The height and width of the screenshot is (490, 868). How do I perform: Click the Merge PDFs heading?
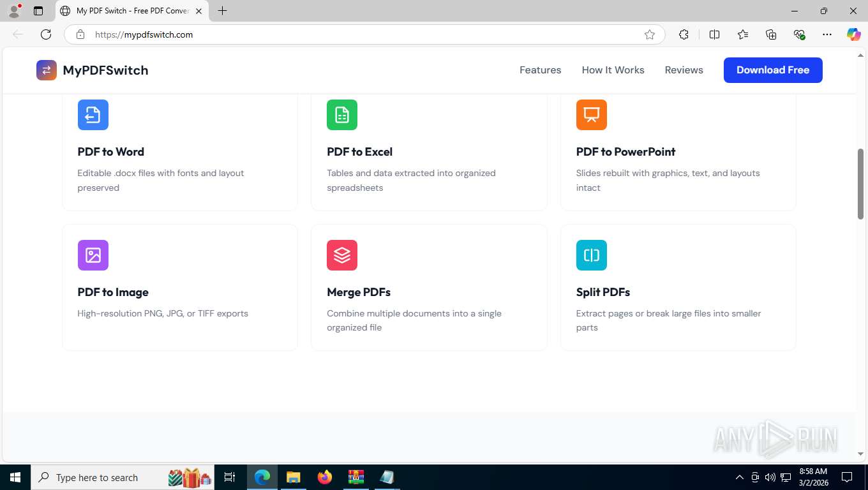tap(359, 292)
